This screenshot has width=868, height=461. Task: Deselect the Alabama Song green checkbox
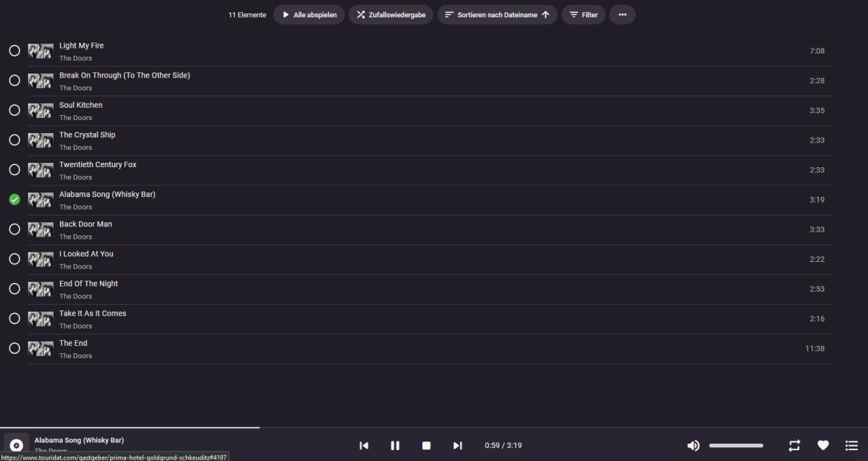click(x=14, y=200)
